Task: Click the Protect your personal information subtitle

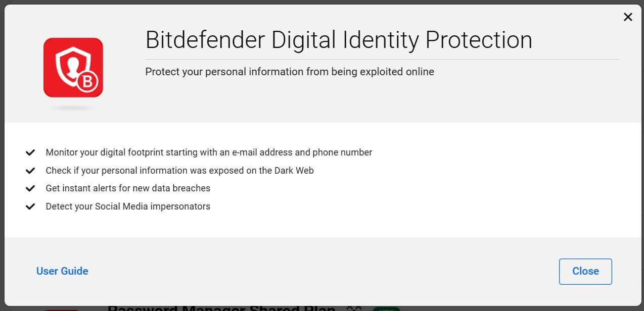Action: coord(290,72)
